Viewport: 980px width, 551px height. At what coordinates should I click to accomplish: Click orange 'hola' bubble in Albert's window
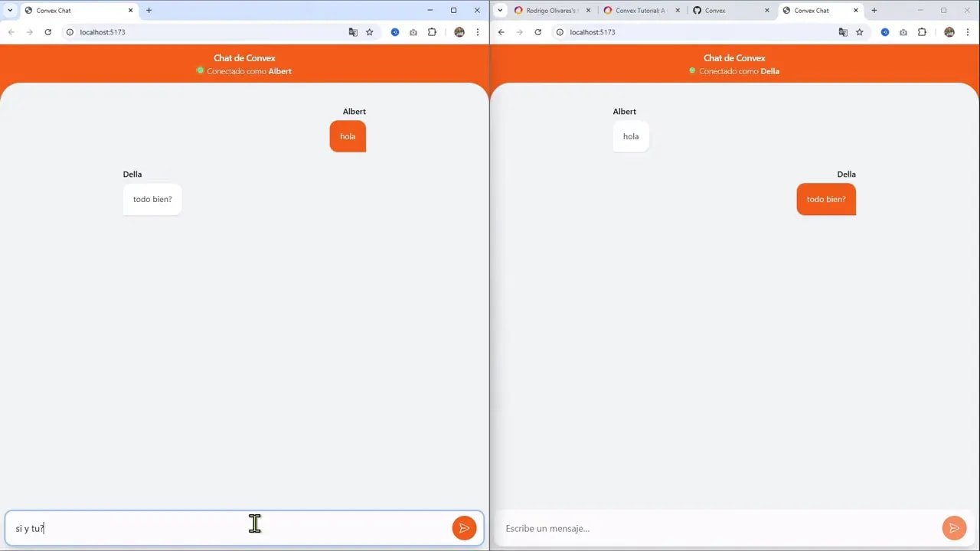coord(348,136)
